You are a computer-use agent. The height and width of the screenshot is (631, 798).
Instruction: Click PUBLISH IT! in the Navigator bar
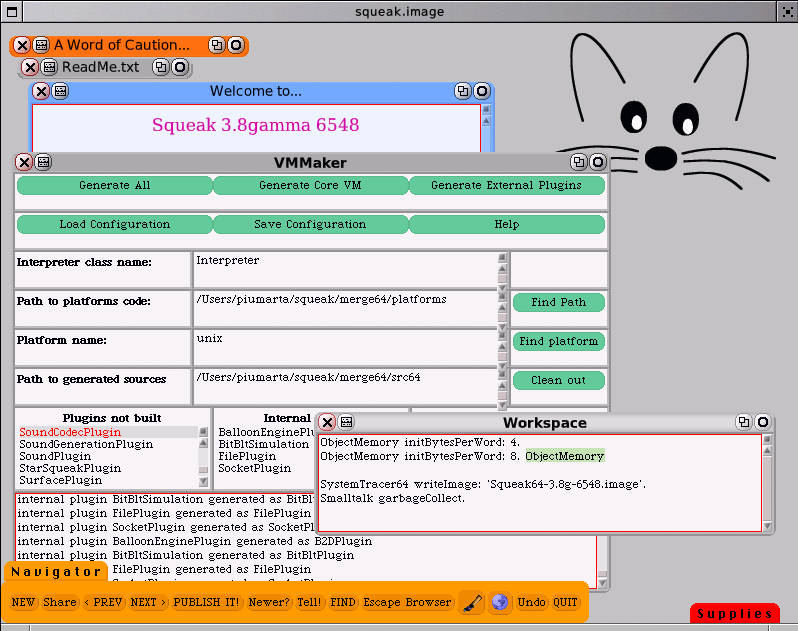coord(206,603)
